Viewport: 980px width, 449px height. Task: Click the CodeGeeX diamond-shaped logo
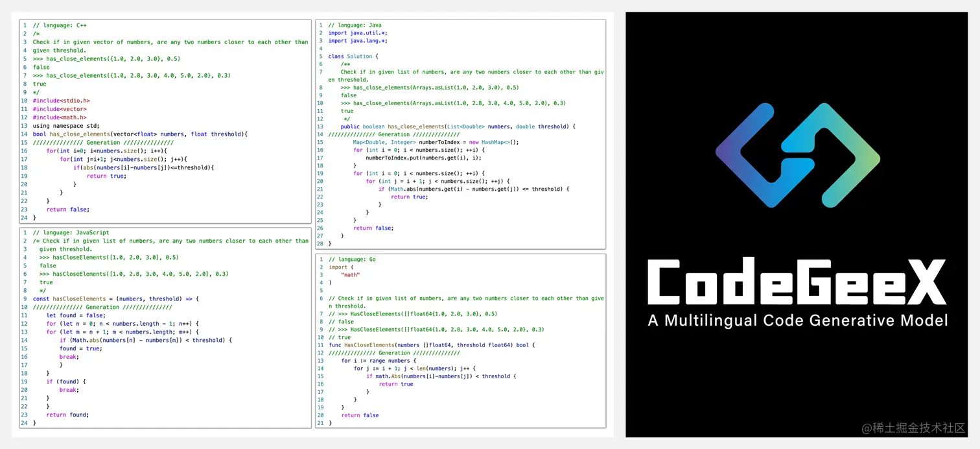click(x=797, y=156)
